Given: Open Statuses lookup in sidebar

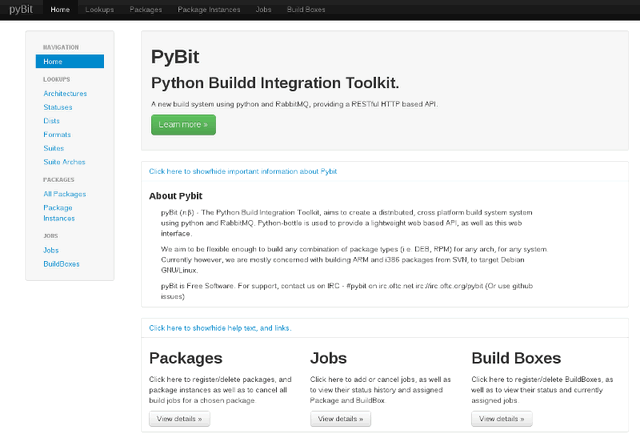Looking at the screenshot, I should (58, 107).
